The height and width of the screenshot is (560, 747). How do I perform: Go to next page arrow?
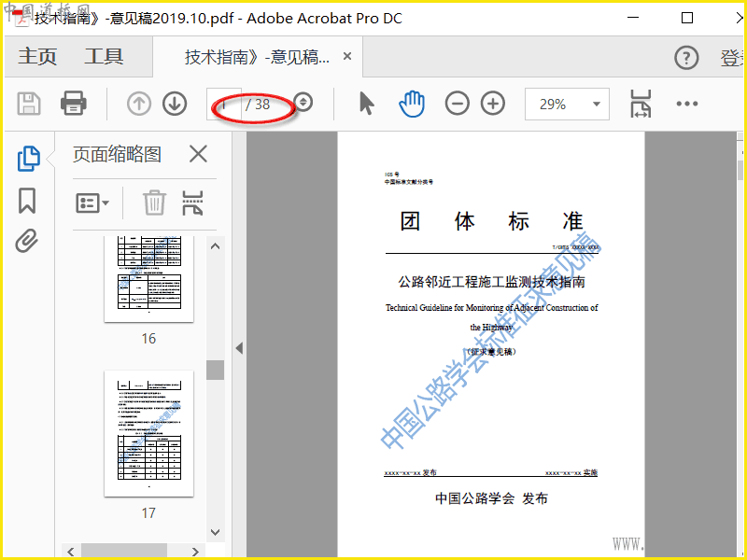click(175, 104)
